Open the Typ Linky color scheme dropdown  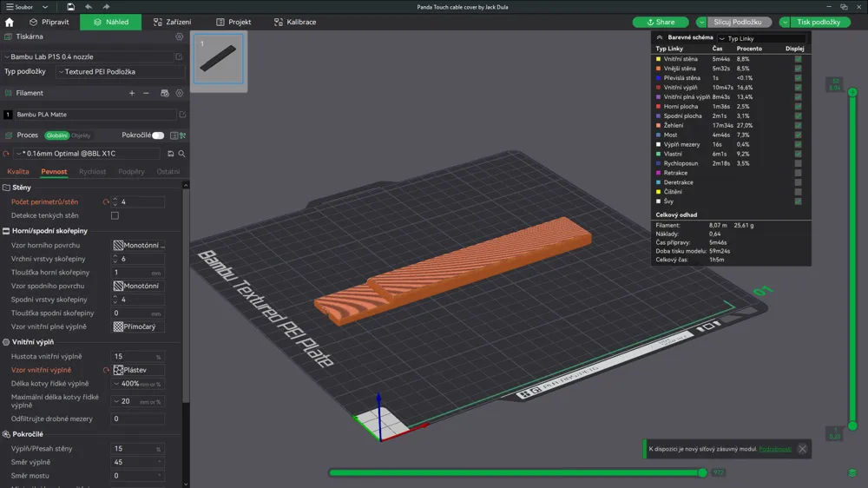point(762,38)
